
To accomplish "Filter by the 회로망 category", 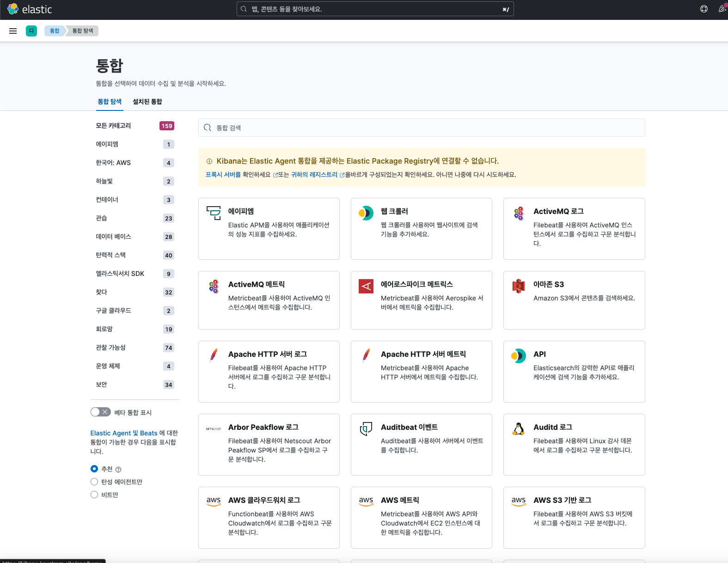I will [x=135, y=329].
